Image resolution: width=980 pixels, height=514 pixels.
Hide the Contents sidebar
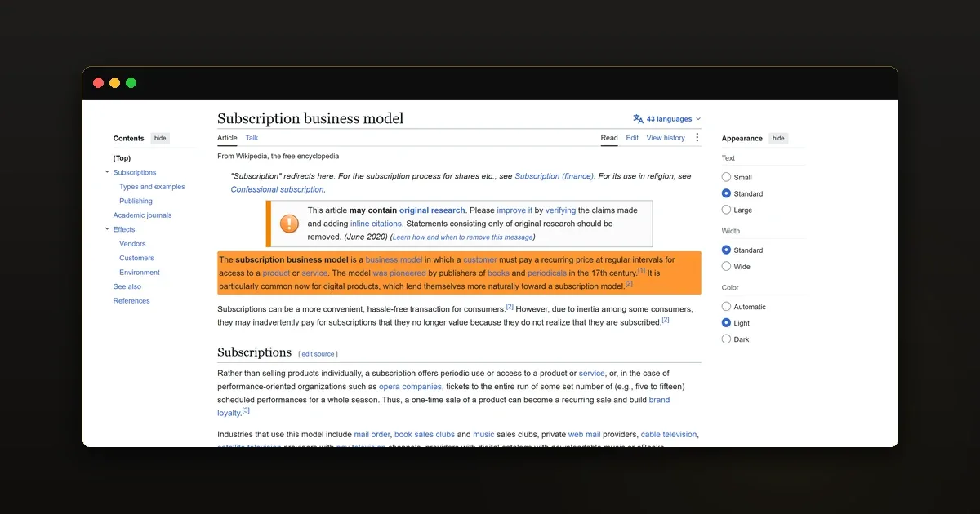click(x=160, y=138)
